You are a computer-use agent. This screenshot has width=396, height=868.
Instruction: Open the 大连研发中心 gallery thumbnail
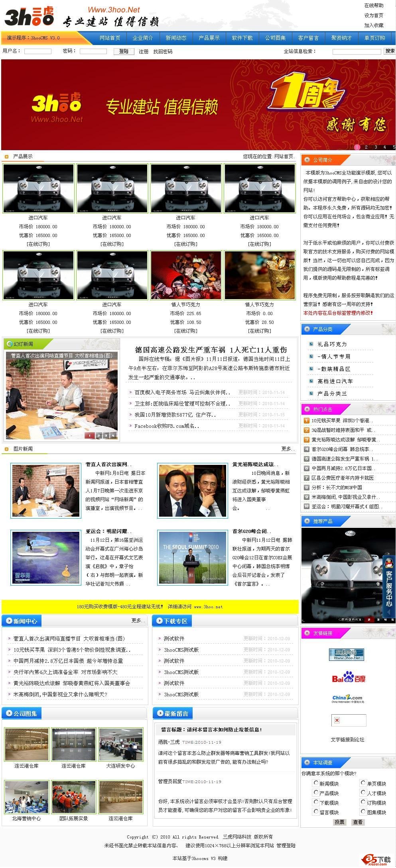(x=120, y=745)
